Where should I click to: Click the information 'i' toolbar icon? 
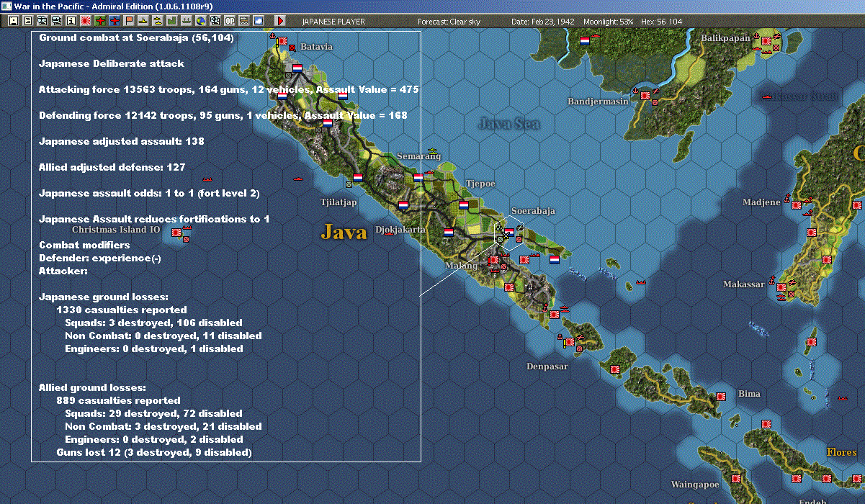71,21
